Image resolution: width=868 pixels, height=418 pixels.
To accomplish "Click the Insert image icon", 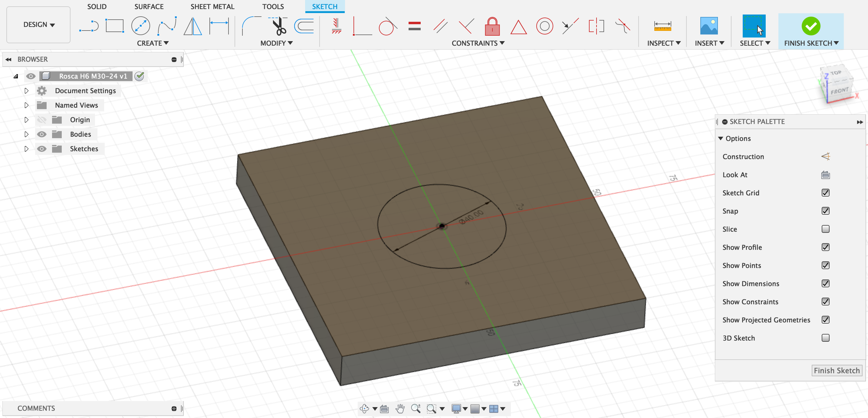I will 709,26.
